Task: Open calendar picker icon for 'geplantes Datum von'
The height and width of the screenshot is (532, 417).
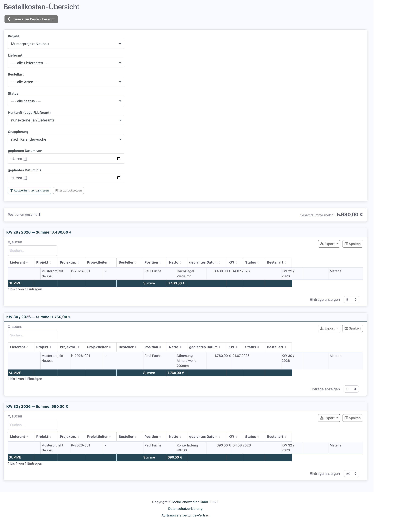Action: tap(119, 158)
